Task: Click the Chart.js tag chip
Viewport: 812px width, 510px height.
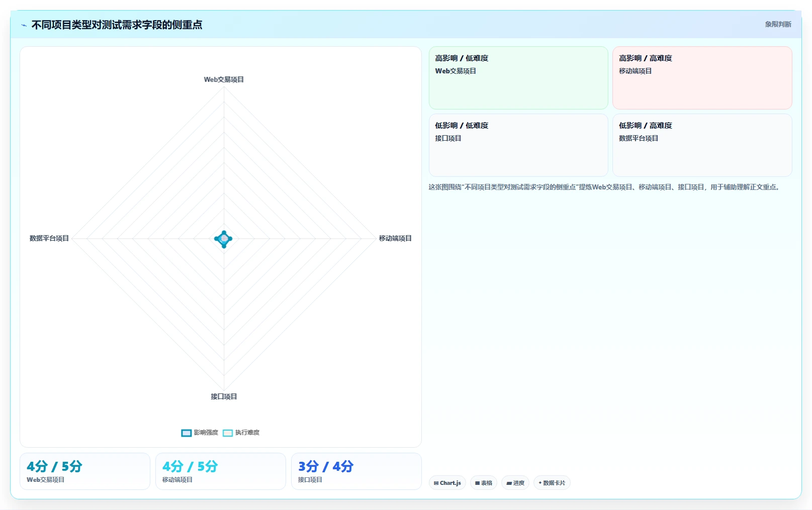Action: [447, 483]
